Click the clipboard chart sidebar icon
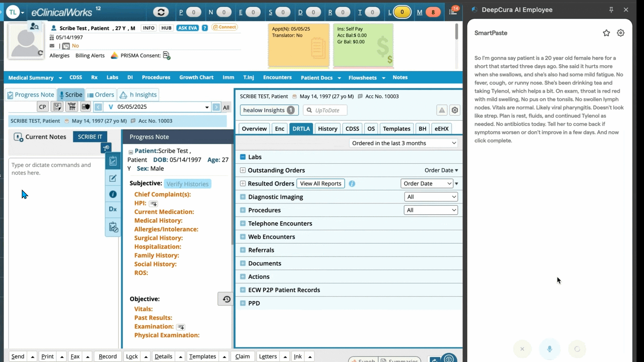Image resolution: width=644 pixels, height=362 pixels. [x=113, y=161]
